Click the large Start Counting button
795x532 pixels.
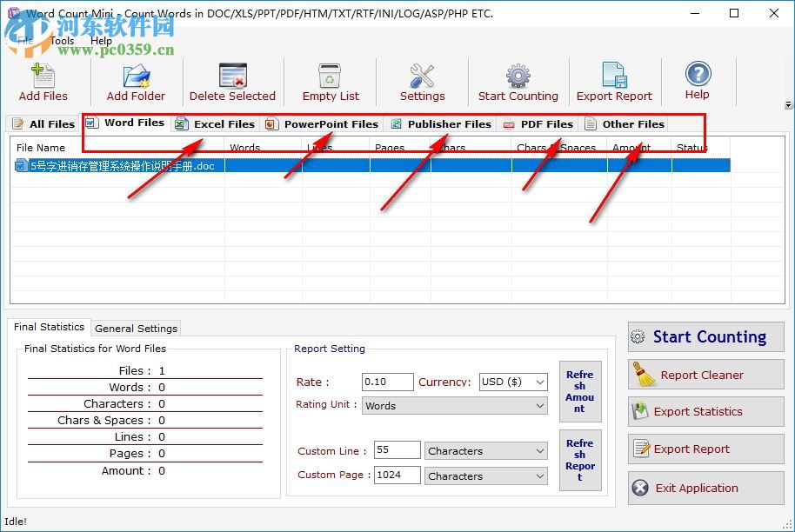point(705,337)
